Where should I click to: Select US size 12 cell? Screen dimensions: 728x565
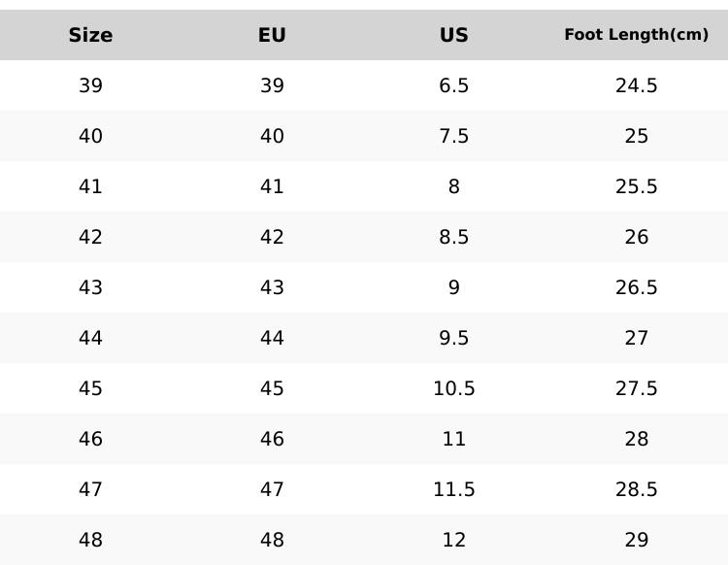(x=453, y=540)
